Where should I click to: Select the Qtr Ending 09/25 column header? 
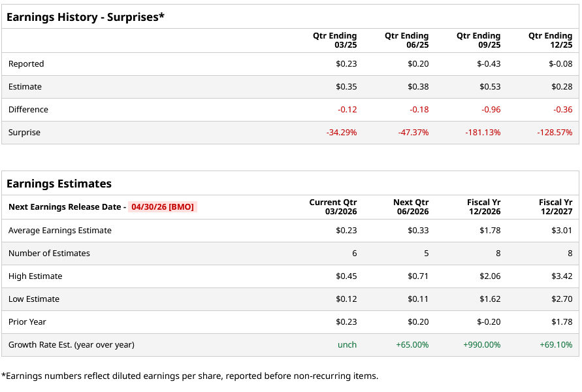pos(479,41)
